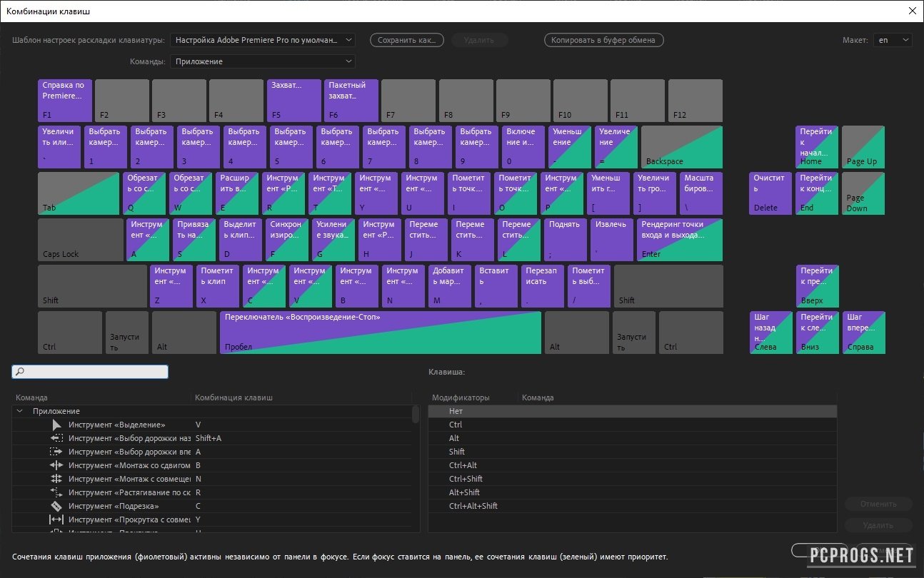The width and height of the screenshot is (924, 578).
Task: Click the Пробел spacebar key
Action: pos(380,332)
